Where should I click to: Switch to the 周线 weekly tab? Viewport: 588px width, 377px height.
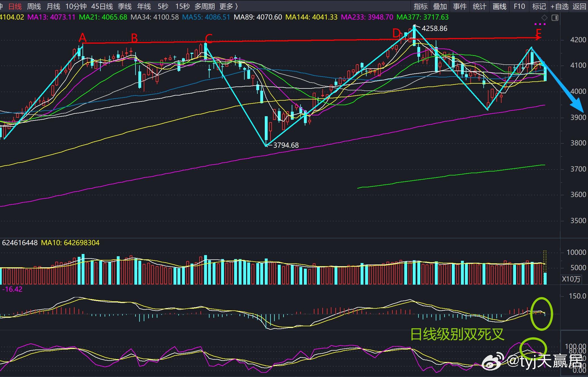pos(34,7)
